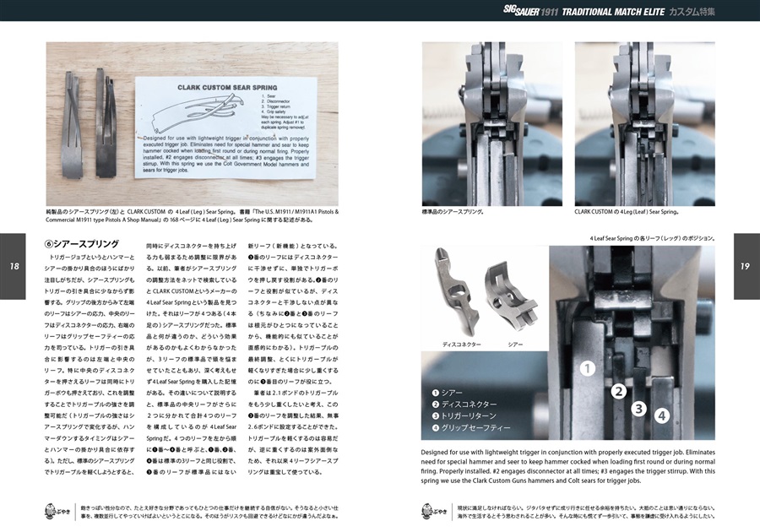Click the ⑥シアースプリング section heading
This screenshot has width=760, height=532.
(81, 244)
